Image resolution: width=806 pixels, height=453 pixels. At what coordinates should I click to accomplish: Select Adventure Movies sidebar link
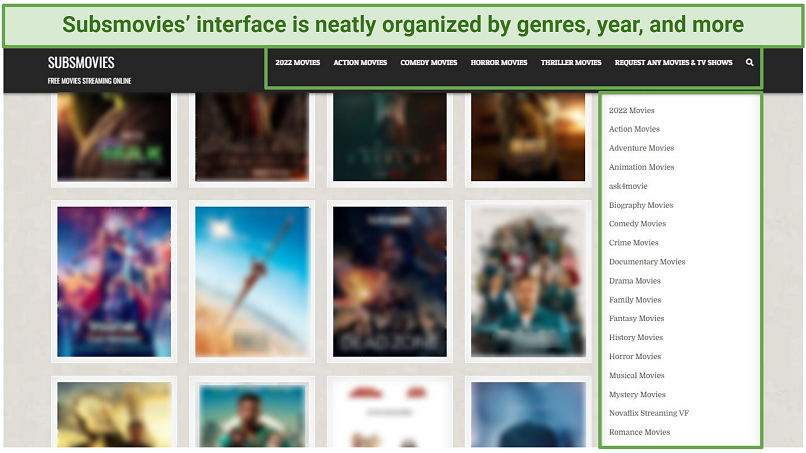[x=642, y=148]
